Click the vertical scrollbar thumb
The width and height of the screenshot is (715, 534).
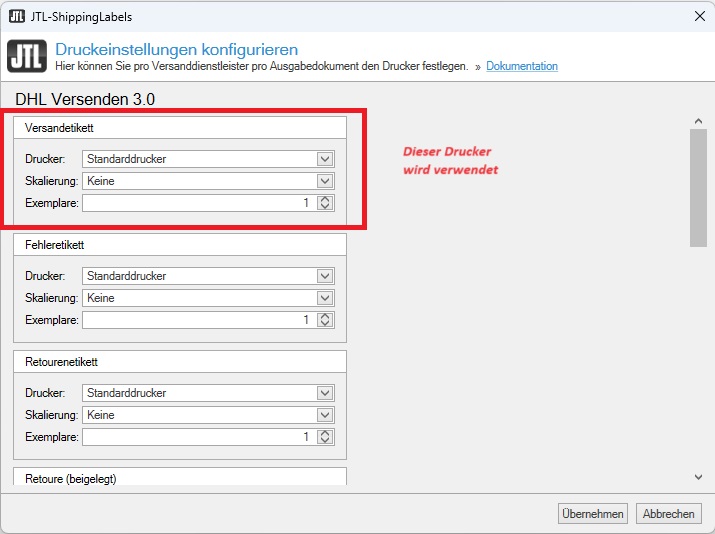[x=698, y=188]
